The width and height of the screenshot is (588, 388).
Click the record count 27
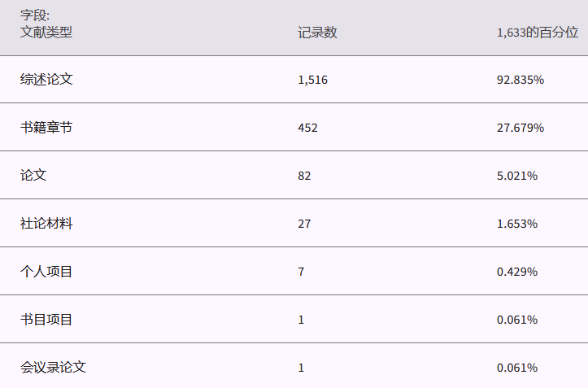(x=304, y=224)
